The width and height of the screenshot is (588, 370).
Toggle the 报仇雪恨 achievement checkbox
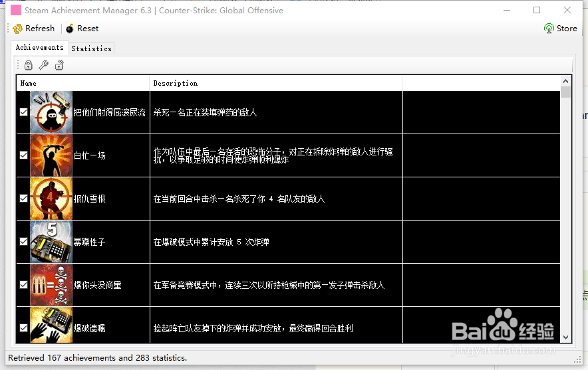24,198
